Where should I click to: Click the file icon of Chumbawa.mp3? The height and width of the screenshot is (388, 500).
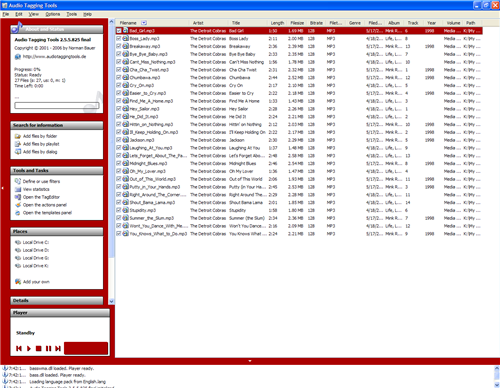click(x=125, y=78)
